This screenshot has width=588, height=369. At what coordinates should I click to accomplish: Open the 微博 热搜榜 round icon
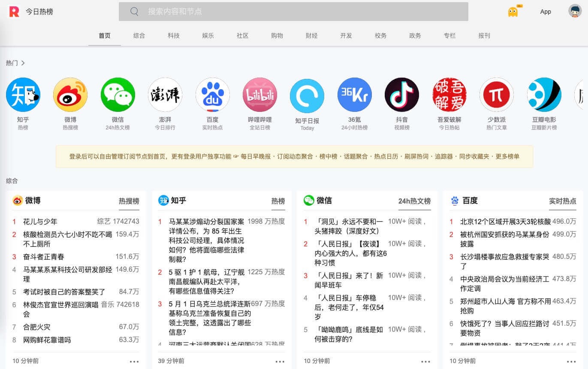[70, 95]
